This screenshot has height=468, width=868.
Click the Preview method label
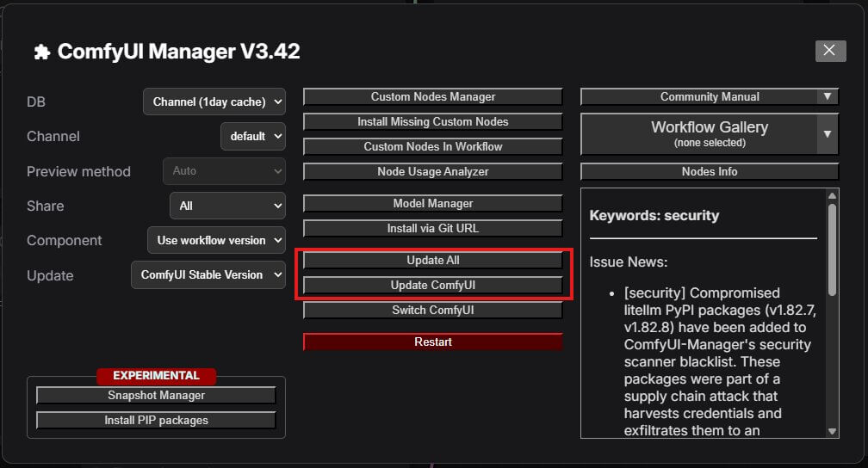[x=78, y=171]
